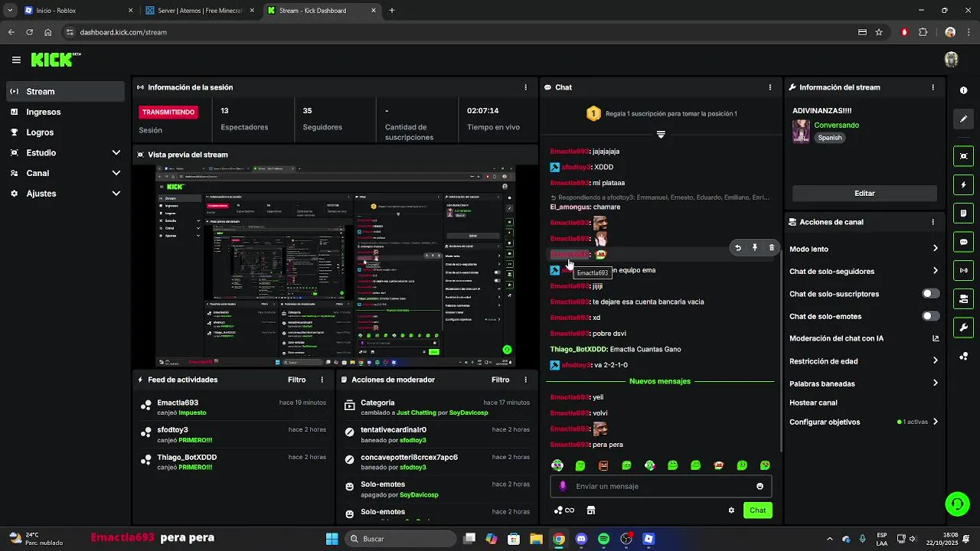Screen dimensions: 980x551
Task: Open the green headset support bubble
Action: click(x=957, y=503)
